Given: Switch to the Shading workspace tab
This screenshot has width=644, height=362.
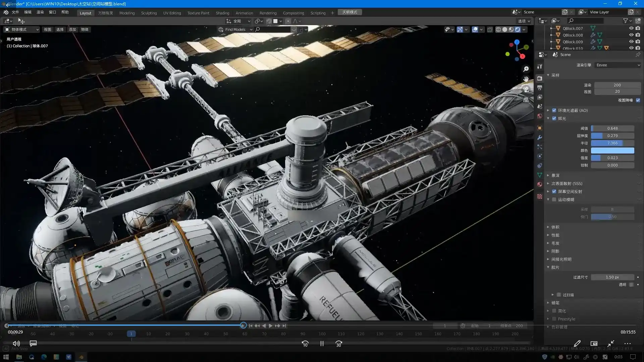Looking at the screenshot, I should point(222,13).
